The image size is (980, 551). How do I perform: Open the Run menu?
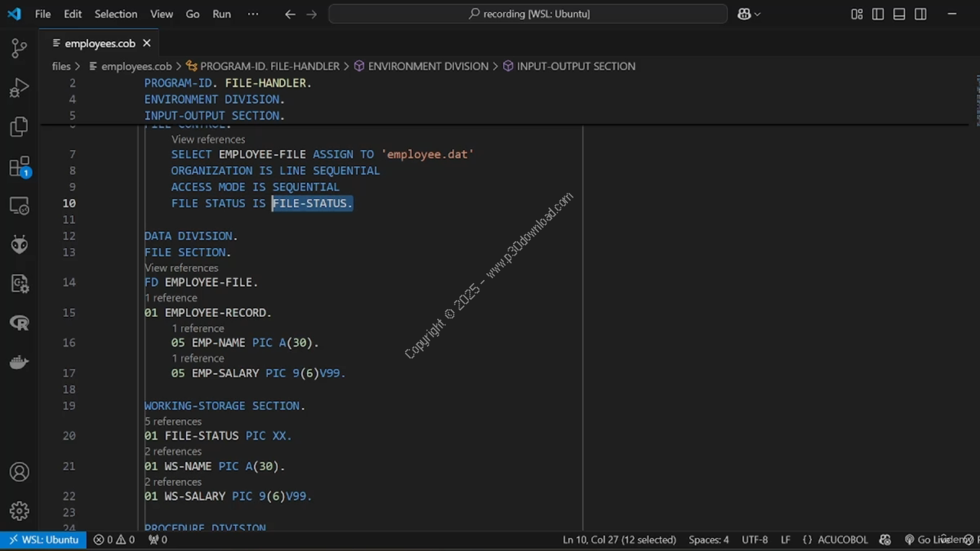point(222,14)
